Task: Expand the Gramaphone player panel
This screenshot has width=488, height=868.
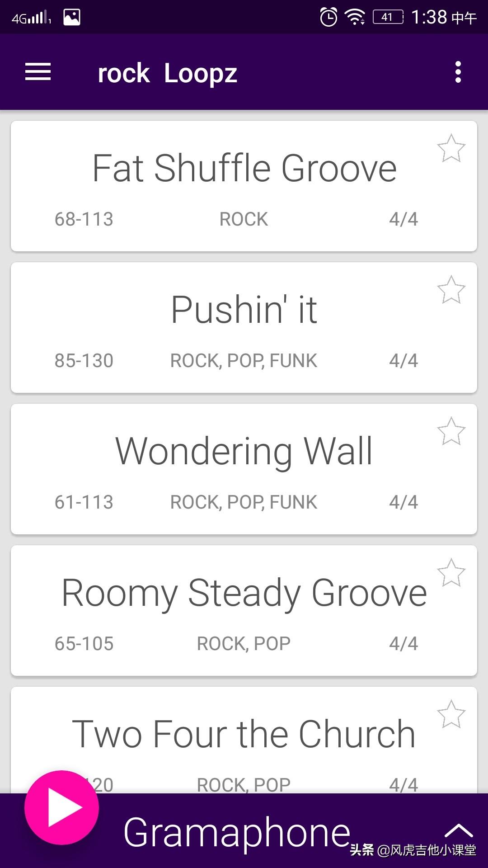Action: click(458, 830)
